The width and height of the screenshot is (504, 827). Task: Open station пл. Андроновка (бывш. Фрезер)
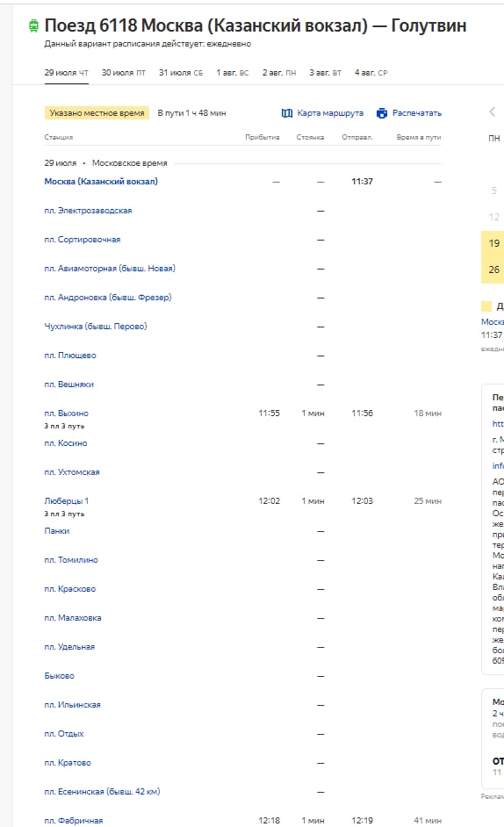(108, 298)
